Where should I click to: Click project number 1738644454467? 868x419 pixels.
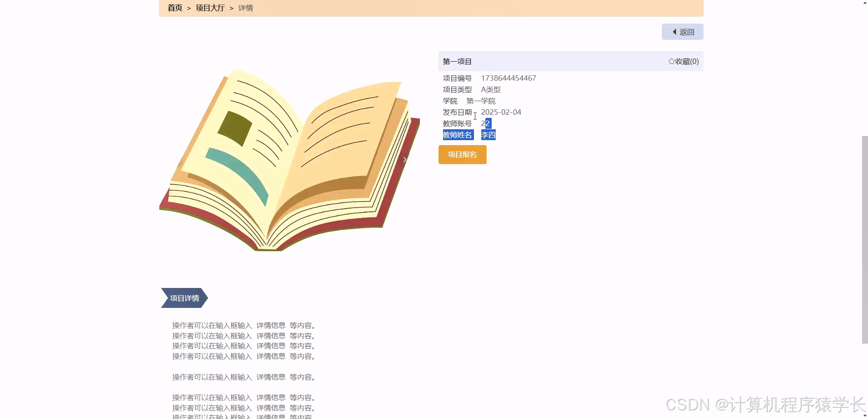[x=508, y=78]
